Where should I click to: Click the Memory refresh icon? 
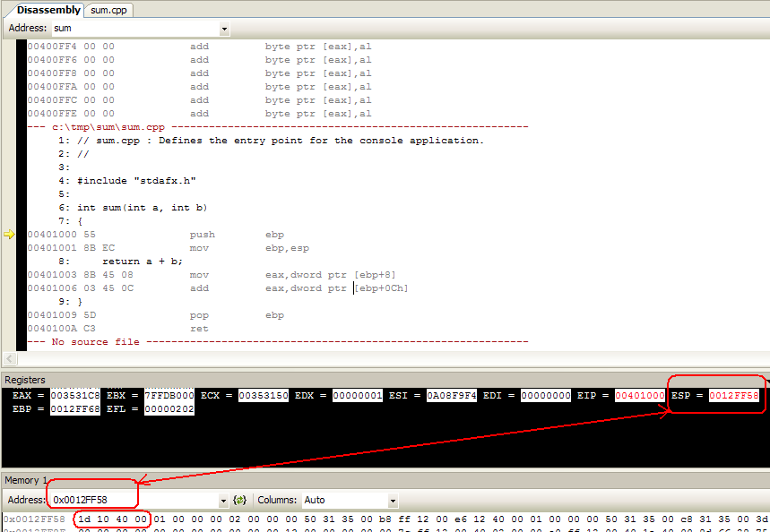coord(239,500)
